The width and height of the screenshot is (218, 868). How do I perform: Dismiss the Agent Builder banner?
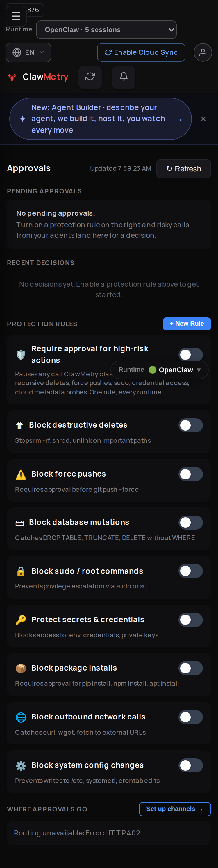tap(203, 119)
